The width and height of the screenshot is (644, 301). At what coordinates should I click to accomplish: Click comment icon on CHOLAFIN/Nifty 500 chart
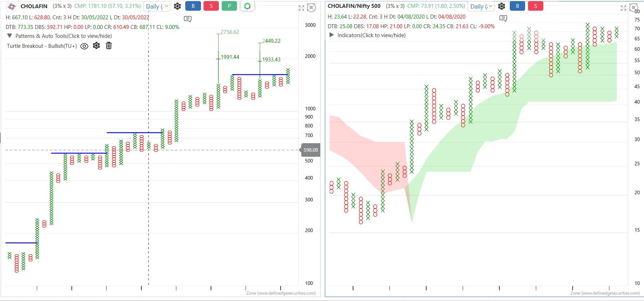[x=503, y=18]
